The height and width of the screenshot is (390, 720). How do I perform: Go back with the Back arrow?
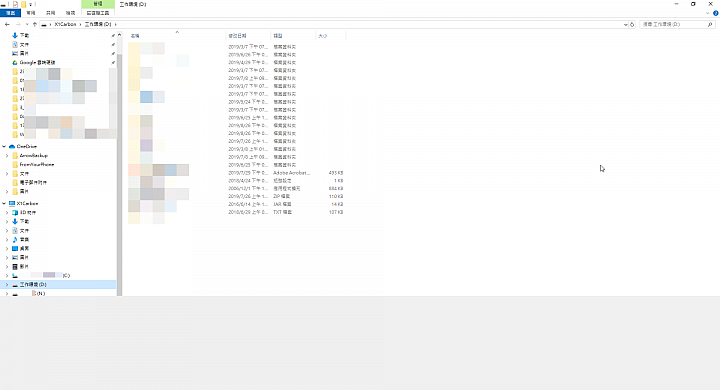(x=7, y=24)
